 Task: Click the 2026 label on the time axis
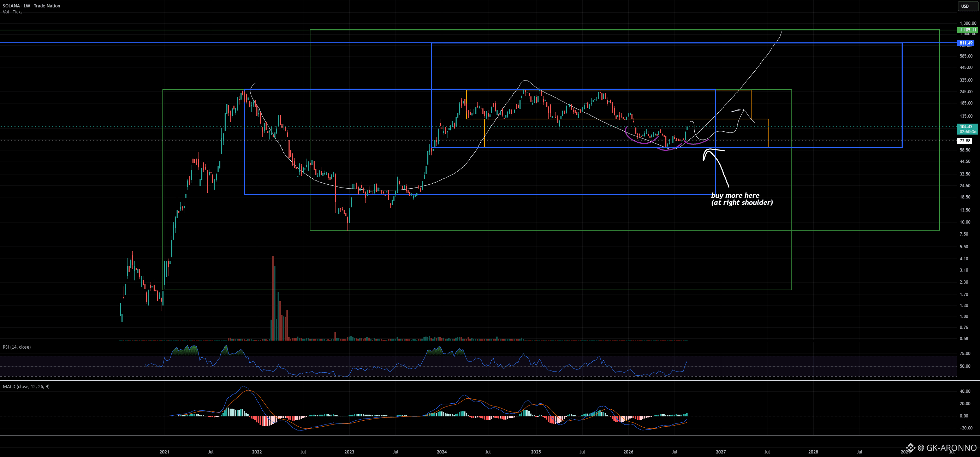(x=629, y=452)
